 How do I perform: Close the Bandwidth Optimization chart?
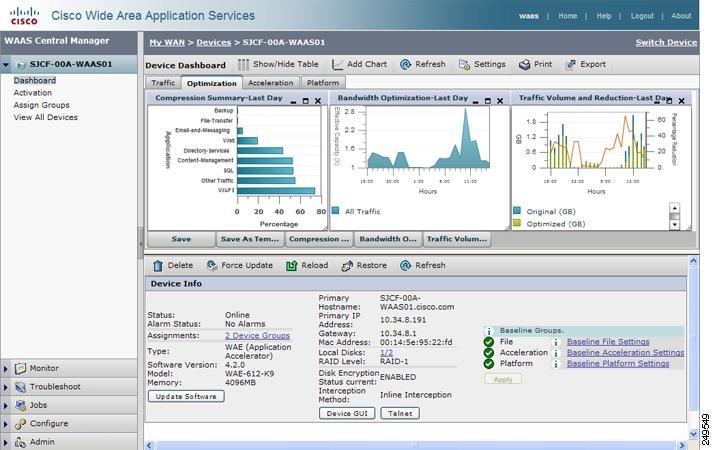[500, 101]
